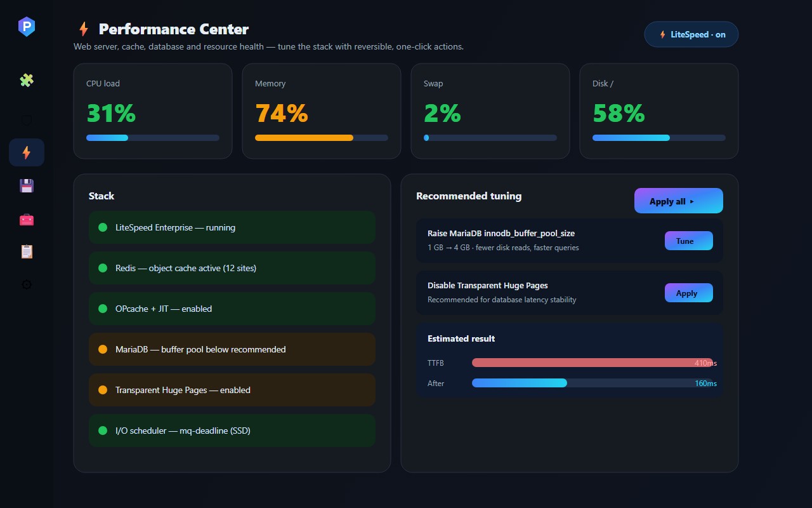This screenshot has height=508, width=812.
Task: Select the lightning bolt performance sidebar item
Action: (x=27, y=152)
